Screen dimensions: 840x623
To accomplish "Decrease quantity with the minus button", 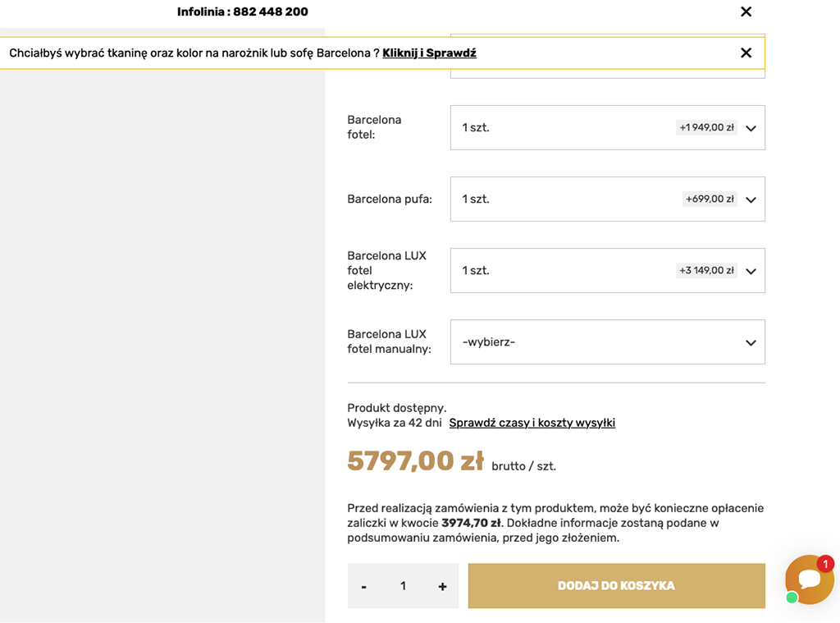I will tap(363, 585).
